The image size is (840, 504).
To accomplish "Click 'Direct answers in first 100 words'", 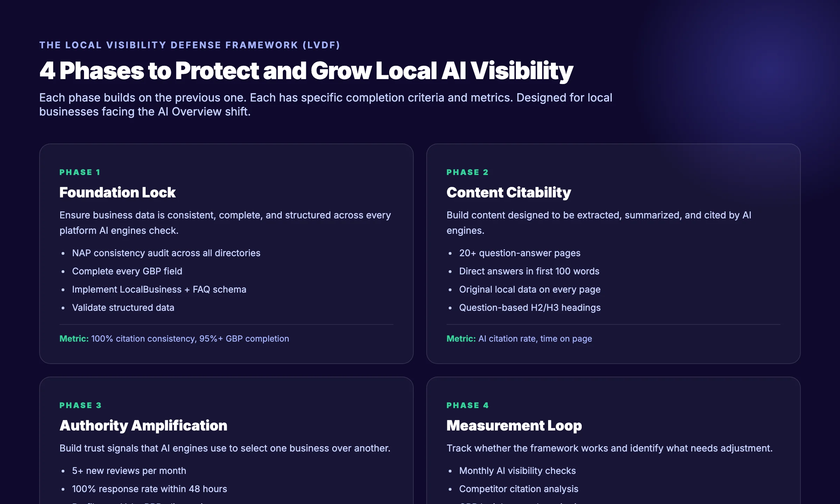I will pyautogui.click(x=529, y=271).
